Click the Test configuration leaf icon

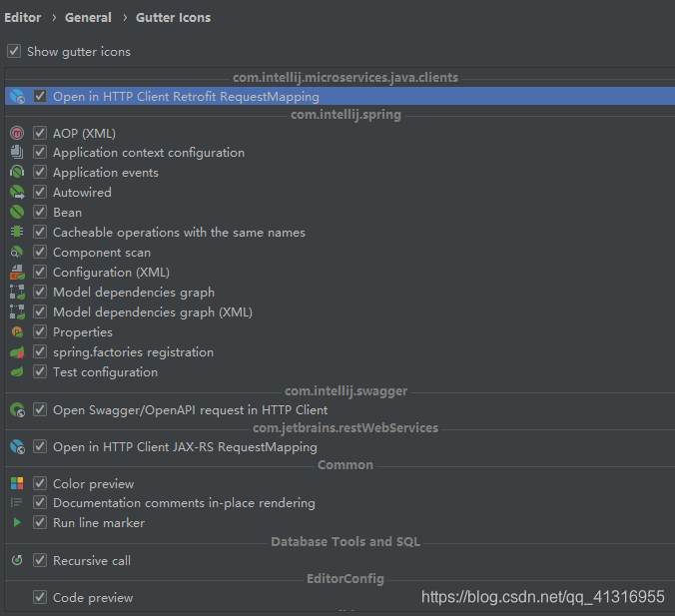17,372
